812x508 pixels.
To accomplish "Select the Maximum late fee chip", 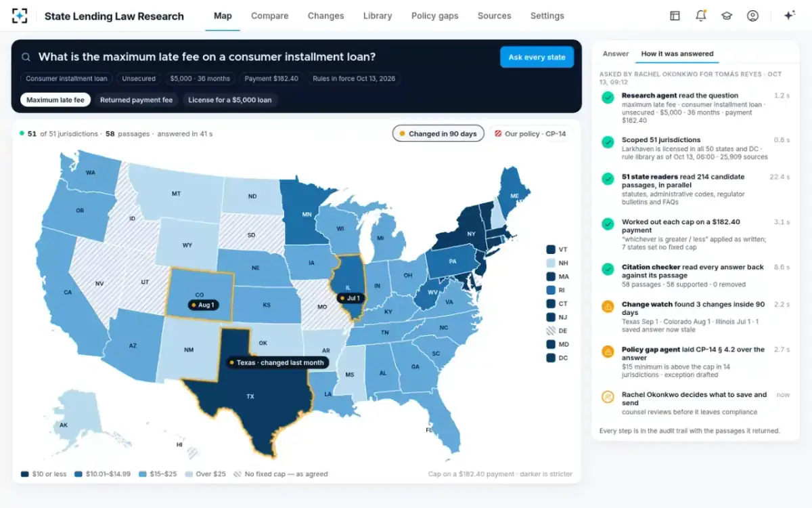I will point(55,100).
